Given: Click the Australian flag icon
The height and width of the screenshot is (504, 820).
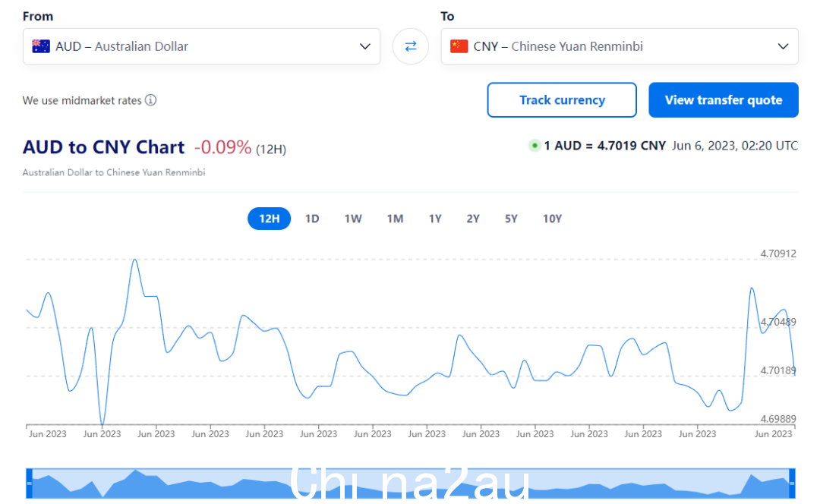Looking at the screenshot, I should pyautogui.click(x=41, y=46).
